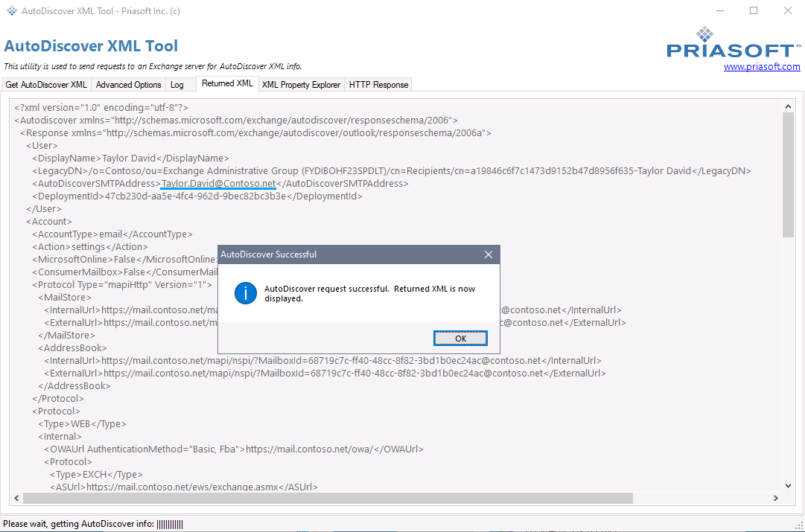This screenshot has width=805, height=532.
Task: Click the blue information icon in the dialog
Action: pyautogui.click(x=246, y=293)
